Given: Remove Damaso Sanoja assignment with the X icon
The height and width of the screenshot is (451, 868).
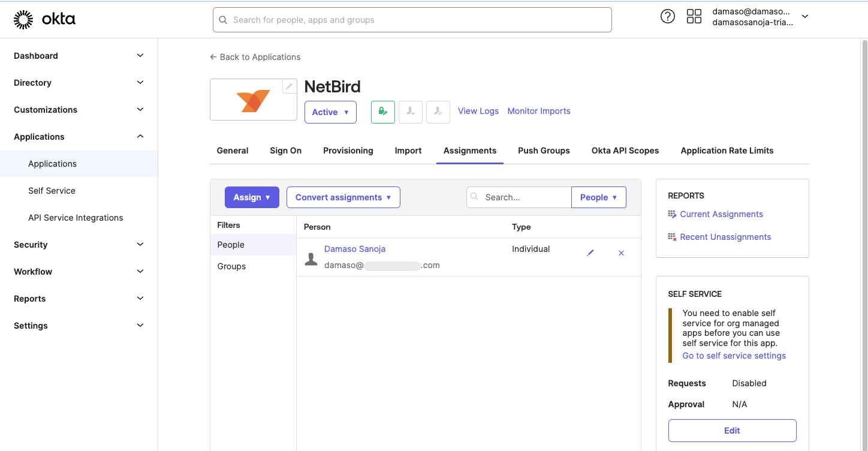Looking at the screenshot, I should tap(621, 252).
